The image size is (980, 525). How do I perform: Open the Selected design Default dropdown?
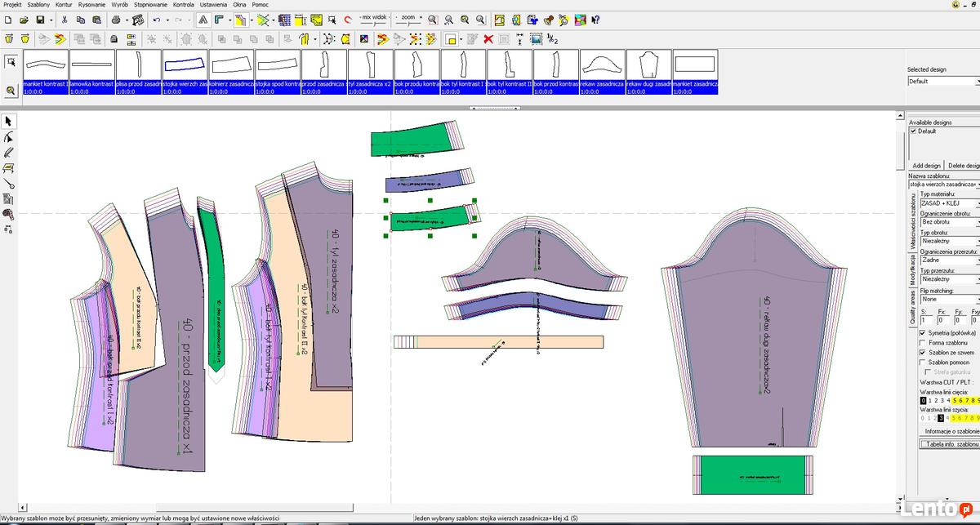(943, 82)
